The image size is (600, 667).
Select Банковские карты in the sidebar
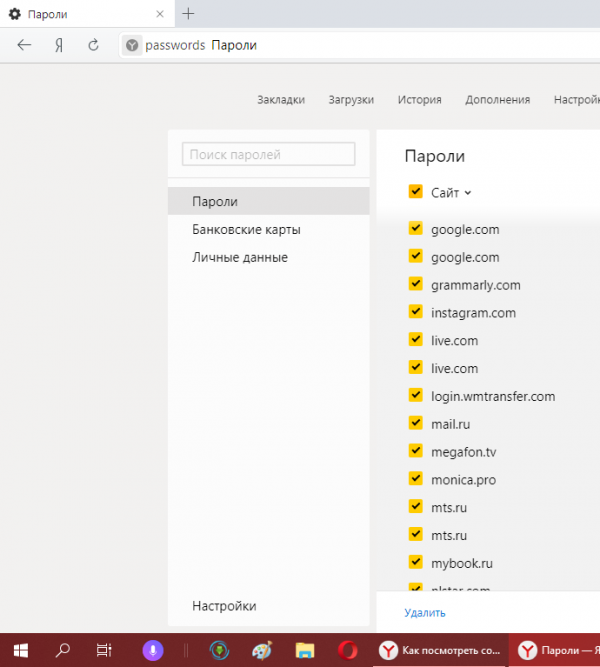pos(269,229)
